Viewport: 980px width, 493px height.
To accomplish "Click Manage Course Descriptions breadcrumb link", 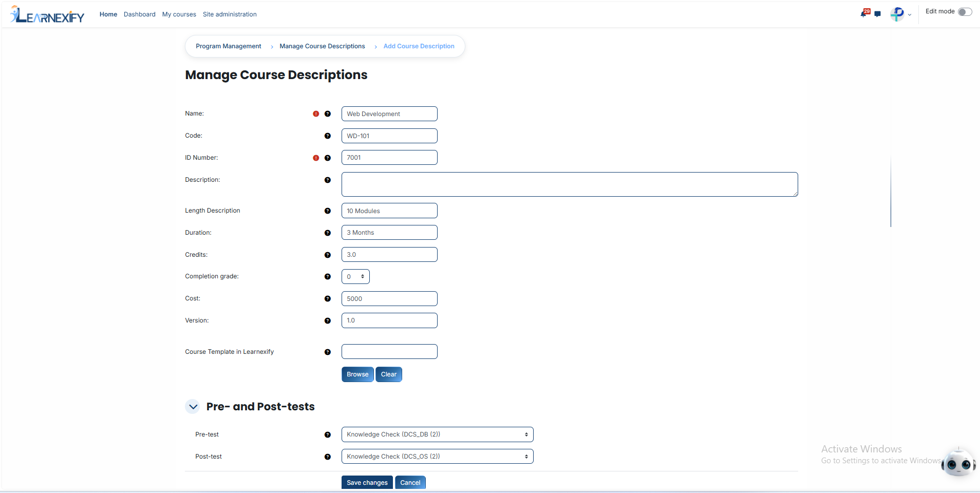I will (x=322, y=46).
